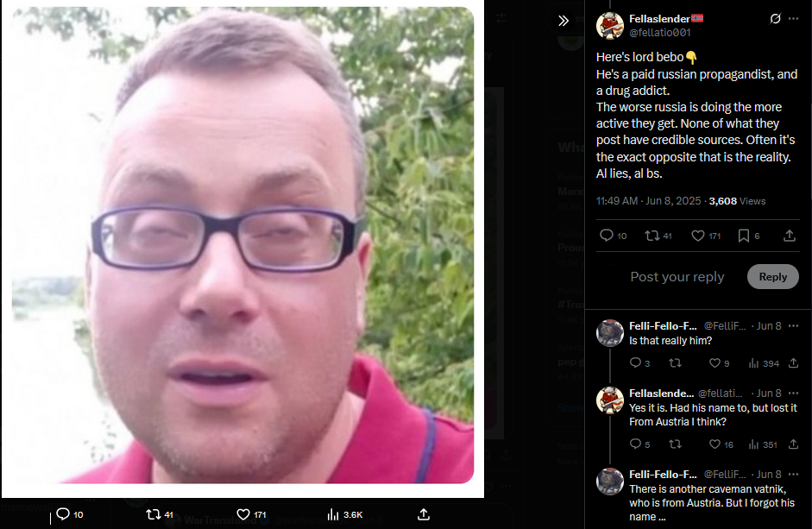Viewport: 812px width, 529px height.
Task: Open @fellatio001 profile handle link
Action: click(659, 32)
